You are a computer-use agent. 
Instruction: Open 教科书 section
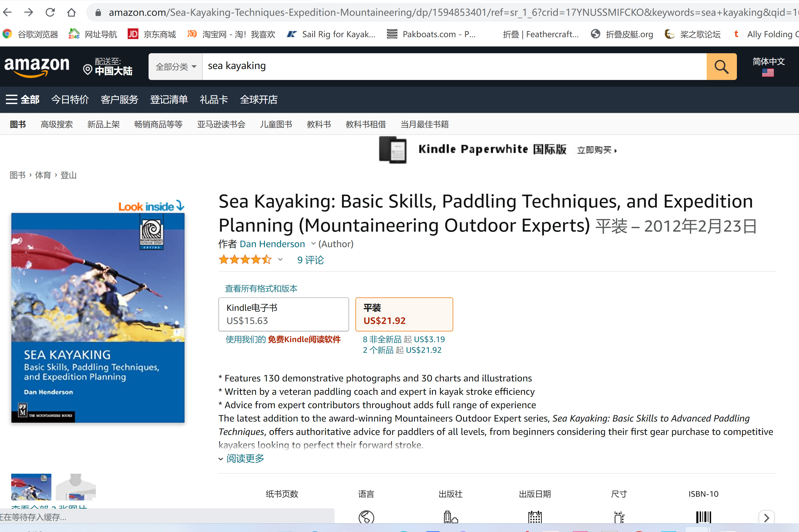[319, 124]
